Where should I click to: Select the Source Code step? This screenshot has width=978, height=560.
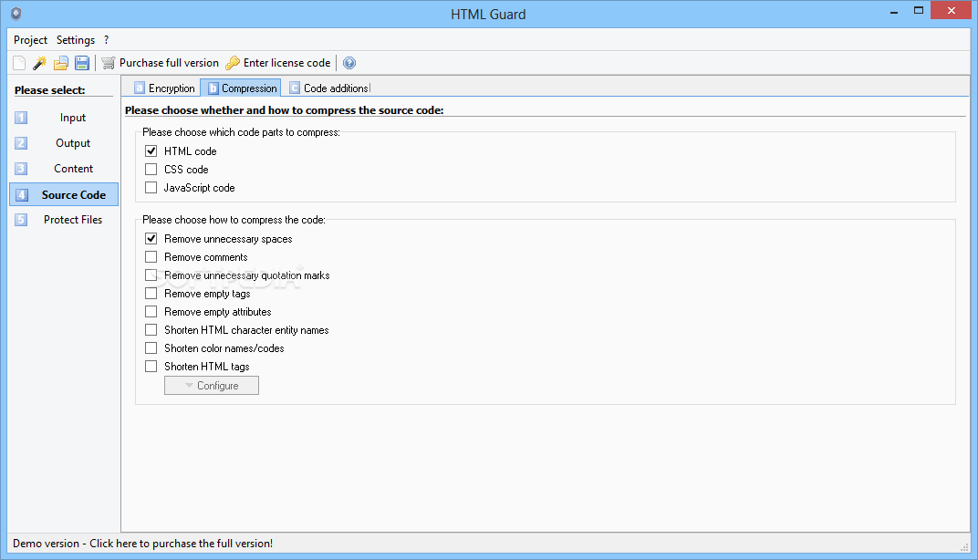point(64,194)
